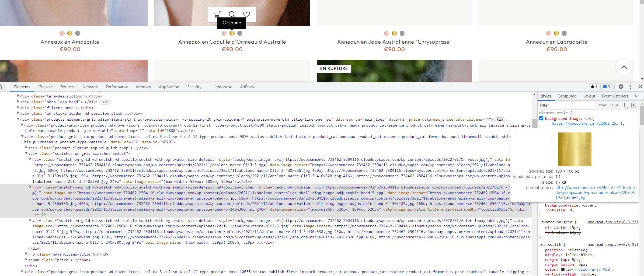This screenshot has width=644, height=276.
Task: Switch to the Console tab
Action: pos(46,87)
